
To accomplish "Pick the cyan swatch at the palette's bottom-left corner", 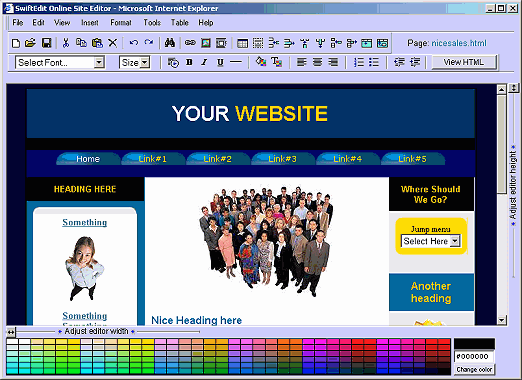I will pyautogui.click(x=13, y=371).
